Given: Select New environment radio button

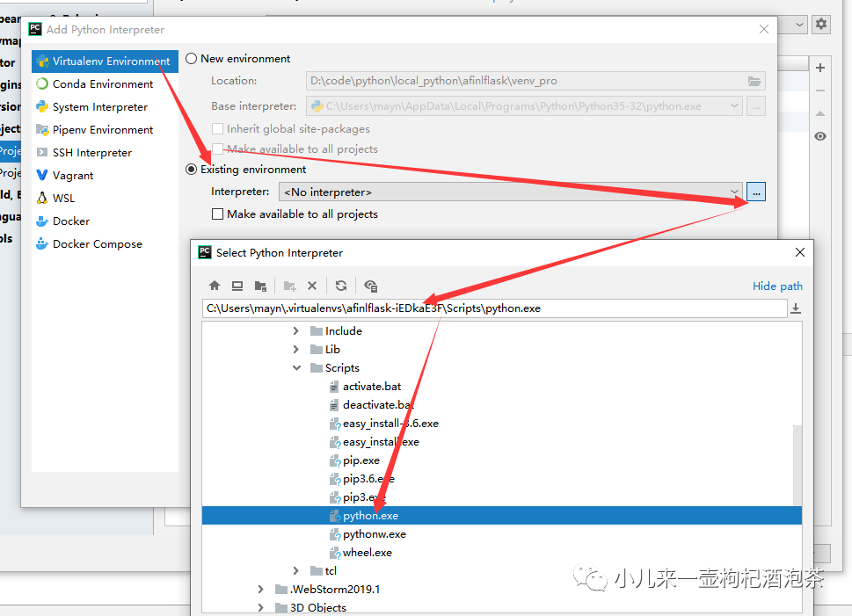Looking at the screenshot, I should tap(192, 59).
